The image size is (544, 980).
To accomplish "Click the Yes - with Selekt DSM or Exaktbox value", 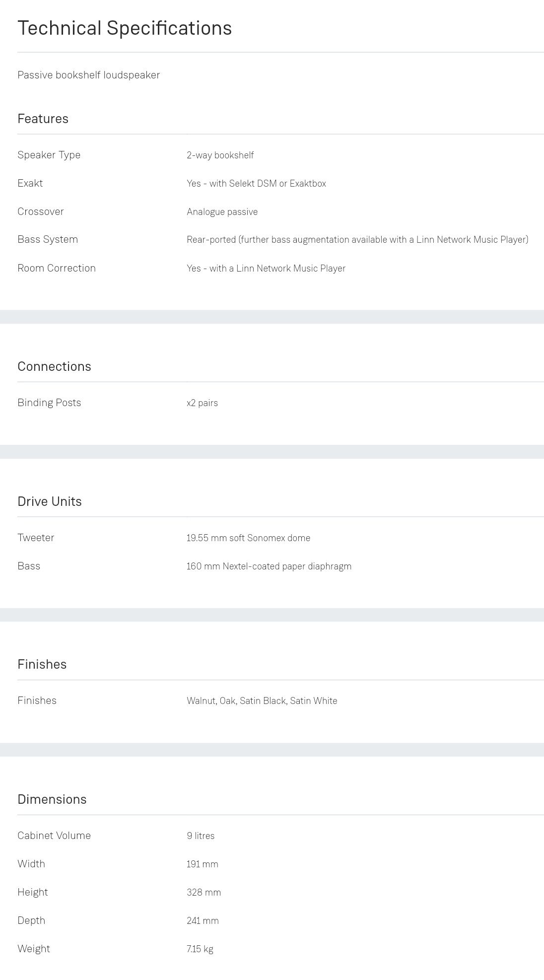I will (x=256, y=184).
